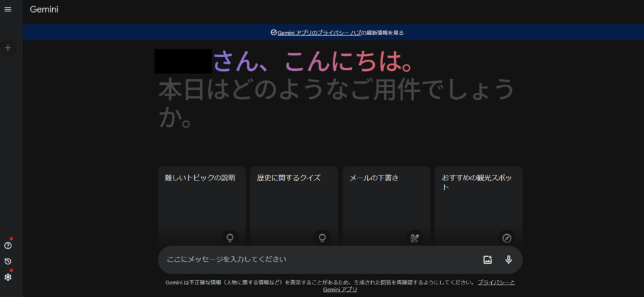Click the Gemini は不正確な情報 disclaimer text
This screenshot has width=644, height=297.
pos(320,283)
